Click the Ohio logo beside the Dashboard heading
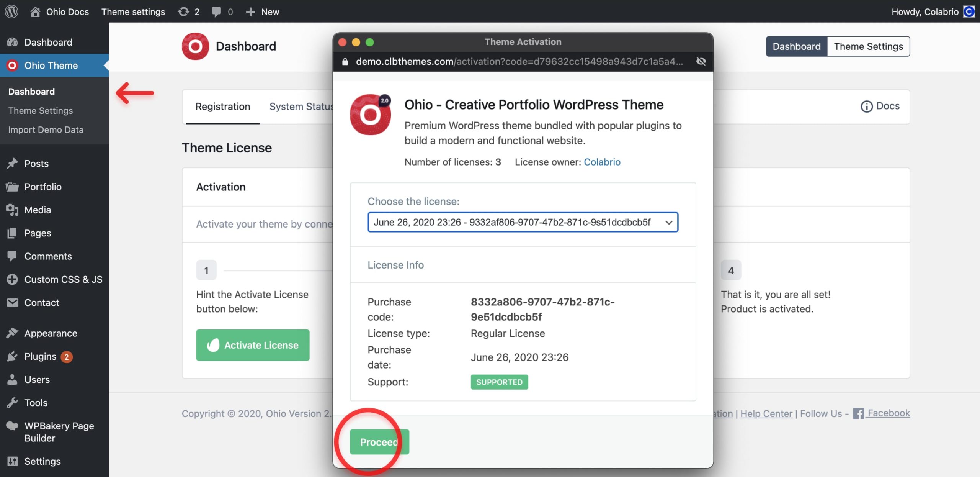 pos(195,46)
